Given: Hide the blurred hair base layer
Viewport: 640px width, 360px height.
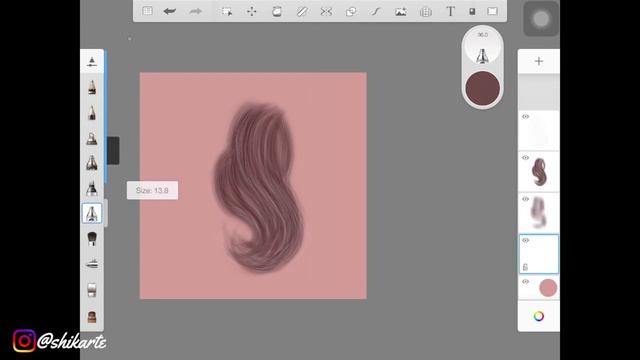Looking at the screenshot, I should [x=525, y=199].
